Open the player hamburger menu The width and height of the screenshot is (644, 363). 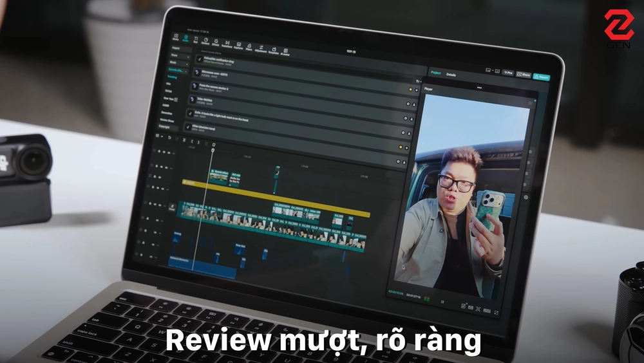(530, 103)
